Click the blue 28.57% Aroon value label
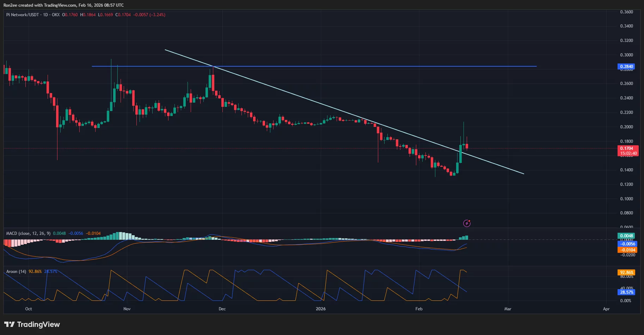The width and height of the screenshot is (644, 335). tap(626, 292)
